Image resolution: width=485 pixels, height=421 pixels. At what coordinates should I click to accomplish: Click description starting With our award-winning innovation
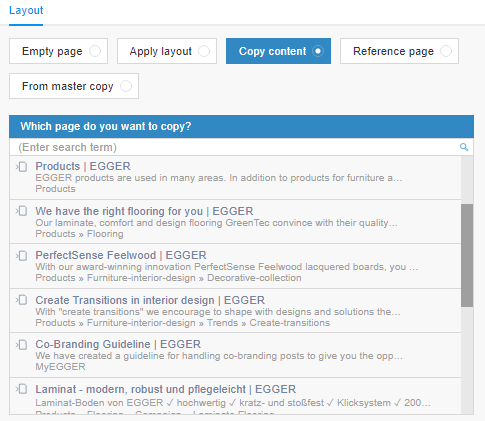coord(226,267)
